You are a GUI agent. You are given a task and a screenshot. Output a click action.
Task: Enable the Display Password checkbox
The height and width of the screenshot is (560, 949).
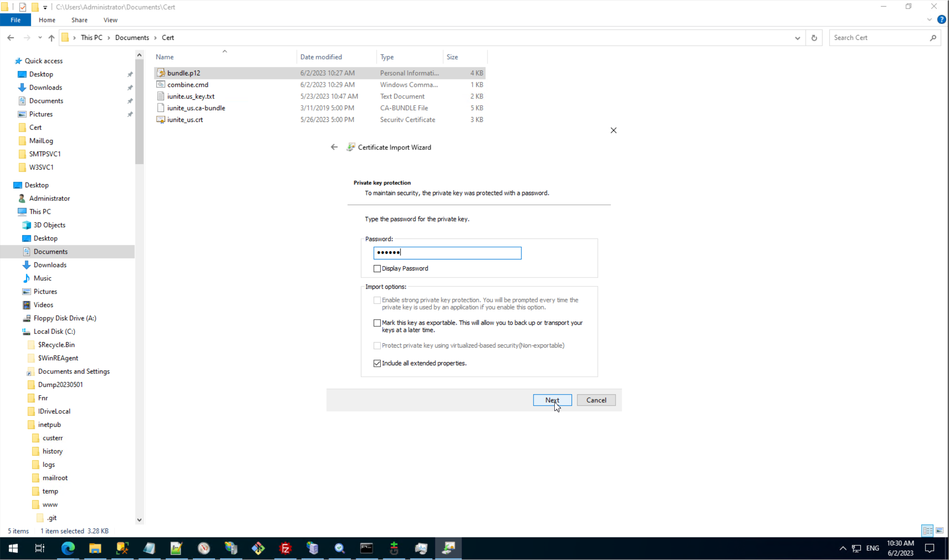377,269
